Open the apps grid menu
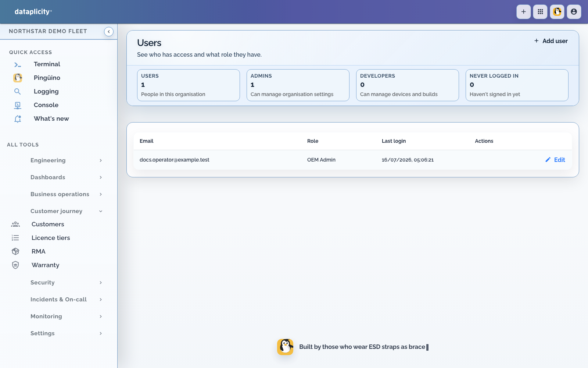The image size is (588, 368). (540, 12)
